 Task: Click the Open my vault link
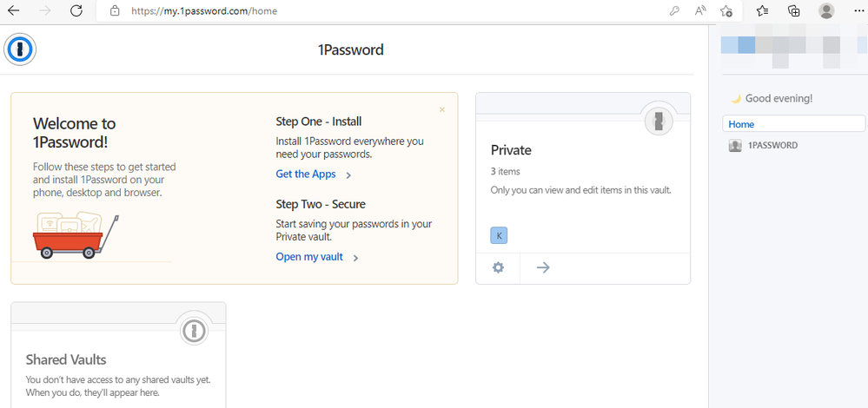coord(309,257)
